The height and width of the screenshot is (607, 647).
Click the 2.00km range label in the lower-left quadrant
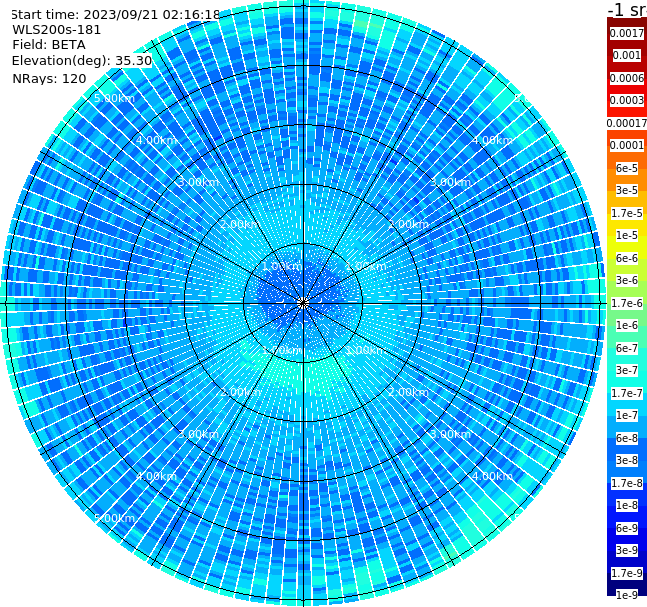click(241, 392)
